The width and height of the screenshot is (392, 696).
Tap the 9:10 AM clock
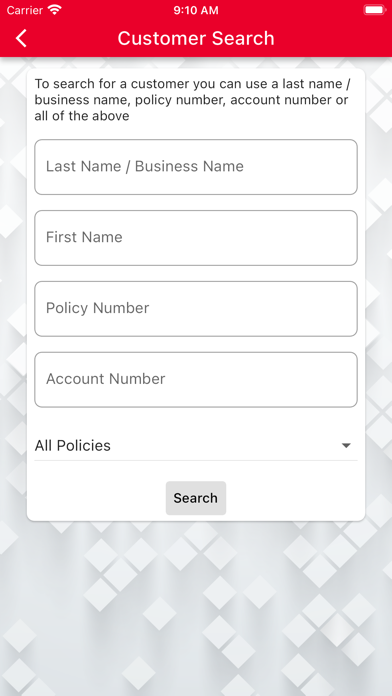pos(196,10)
